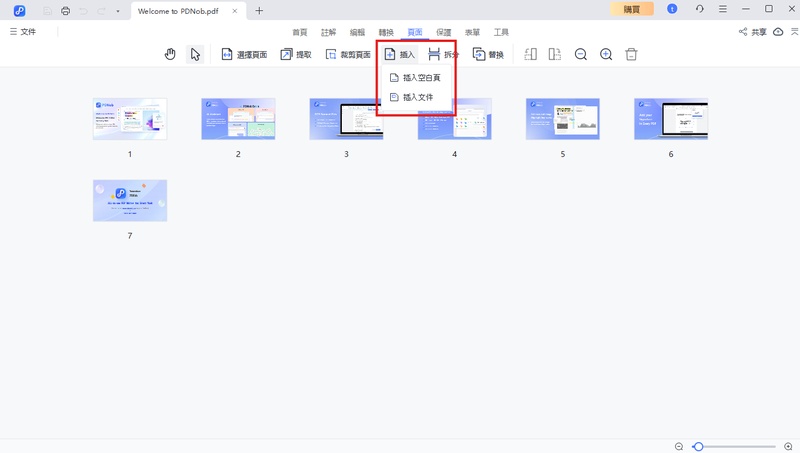The height and width of the screenshot is (453, 800).
Task: Click the 購買 purchase button
Action: pyautogui.click(x=632, y=9)
